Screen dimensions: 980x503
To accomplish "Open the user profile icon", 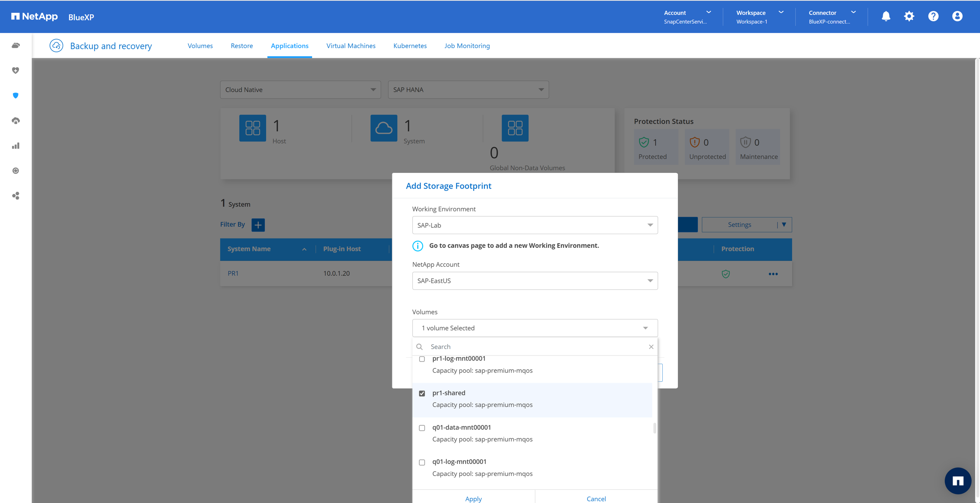I will tap(957, 16).
